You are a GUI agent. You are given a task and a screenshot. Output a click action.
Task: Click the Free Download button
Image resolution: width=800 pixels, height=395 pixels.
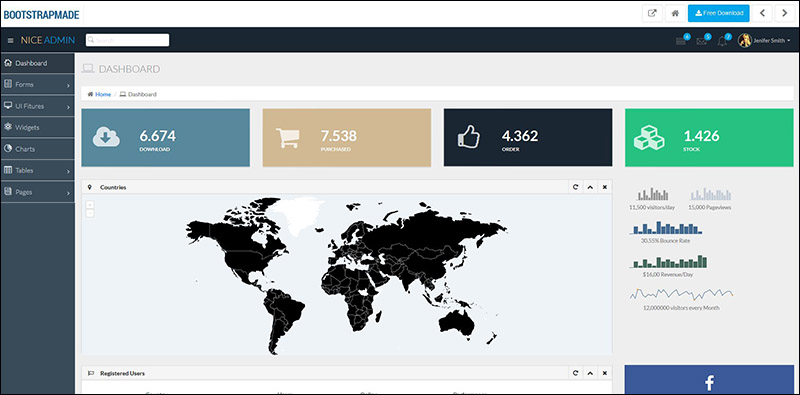pos(718,13)
